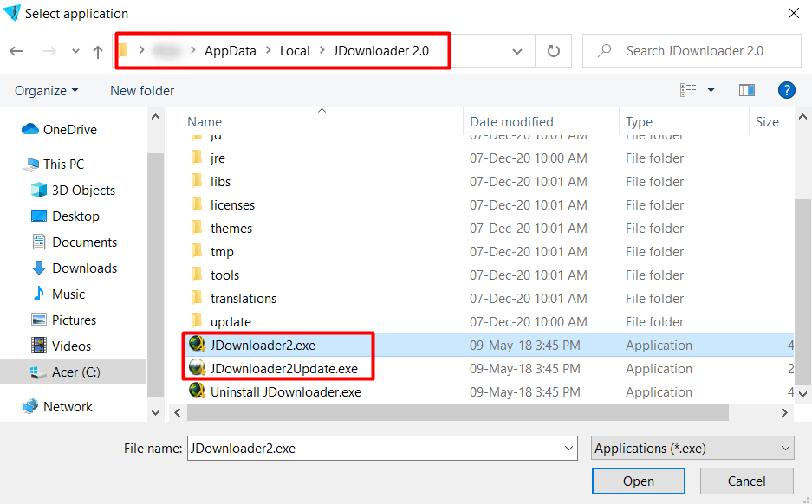Screen dimensions: 812x504
Task: Select OneDrive in the navigation pane
Action: (x=59, y=129)
